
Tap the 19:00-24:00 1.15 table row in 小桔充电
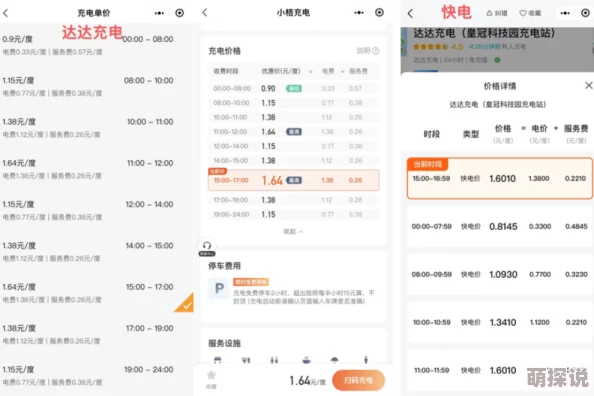[294, 214]
